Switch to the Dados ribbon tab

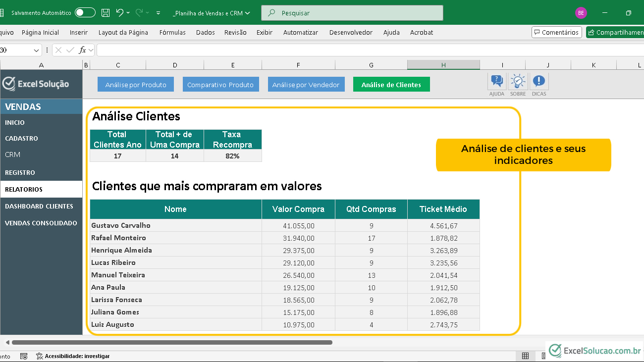pyautogui.click(x=205, y=33)
